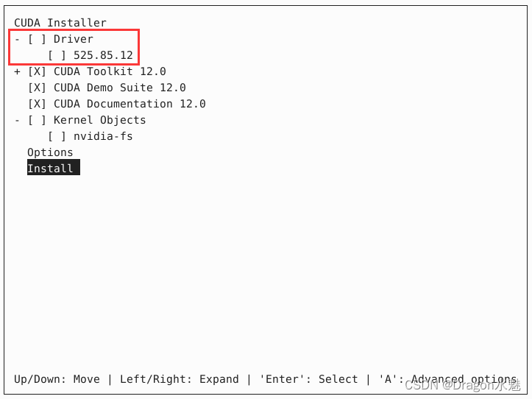Screen dimensions: 532x399
Task: Toggle the nvidia-fs checkbox
Action: [57, 136]
